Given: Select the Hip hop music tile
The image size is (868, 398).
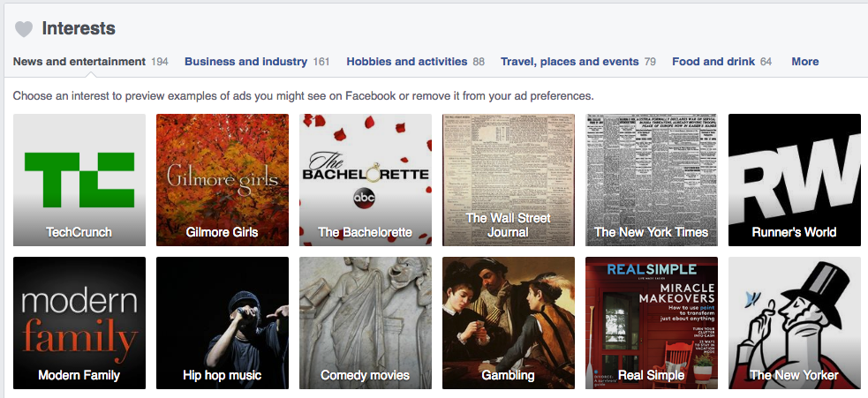Looking at the screenshot, I should pyautogui.click(x=223, y=323).
